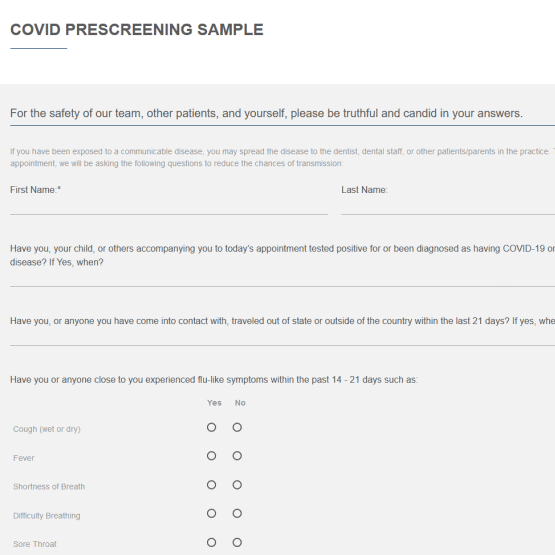Click the Yes column header
The image size is (555, 555).
(214, 403)
